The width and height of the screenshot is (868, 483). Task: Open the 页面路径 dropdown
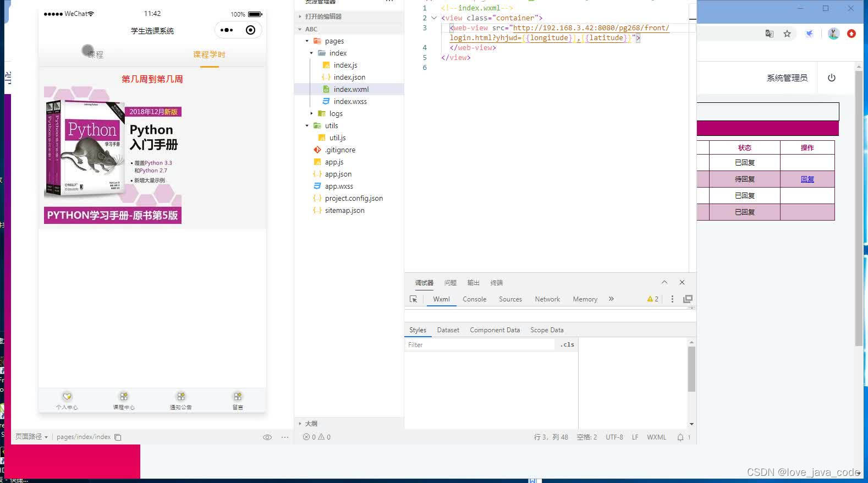pyautogui.click(x=31, y=437)
